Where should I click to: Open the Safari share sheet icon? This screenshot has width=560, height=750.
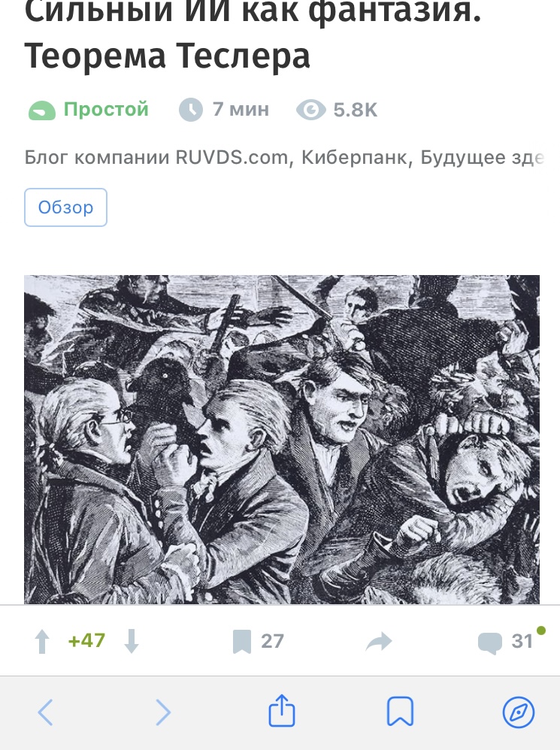pyautogui.click(x=282, y=711)
